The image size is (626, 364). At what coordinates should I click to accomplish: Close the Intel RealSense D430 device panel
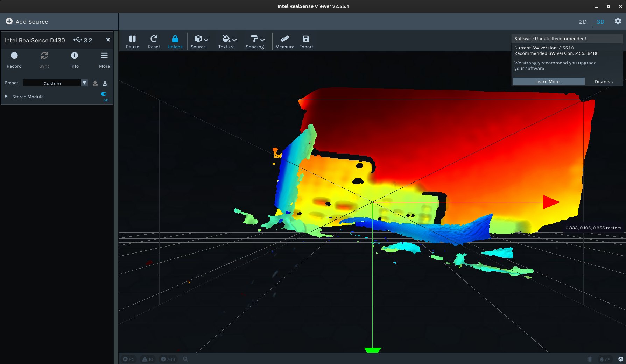click(108, 40)
